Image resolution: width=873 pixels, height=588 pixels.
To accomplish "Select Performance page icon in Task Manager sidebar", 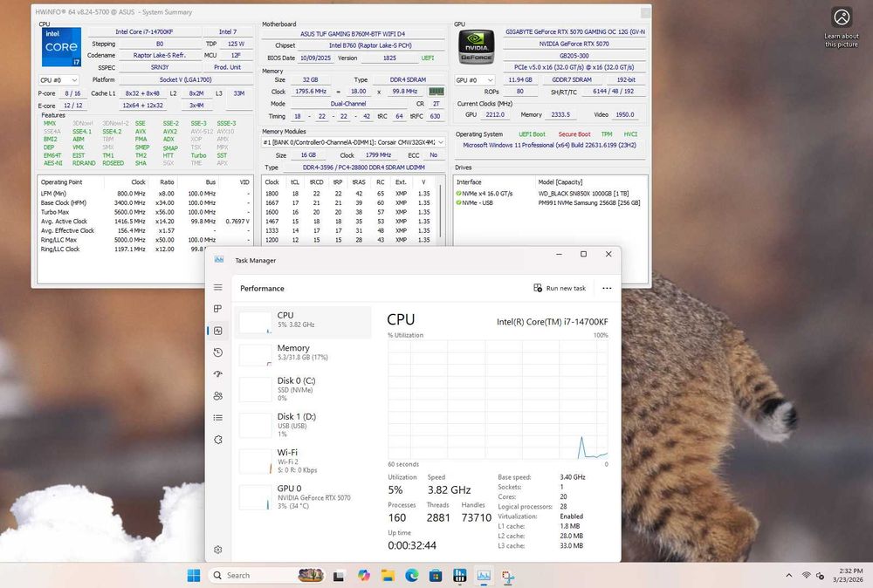I will (x=217, y=331).
